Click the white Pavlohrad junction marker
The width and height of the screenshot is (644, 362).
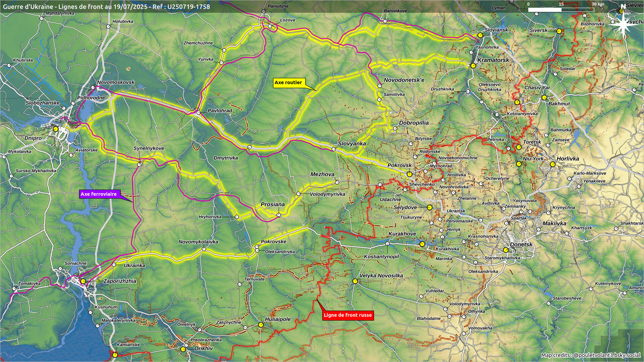pos(199,113)
